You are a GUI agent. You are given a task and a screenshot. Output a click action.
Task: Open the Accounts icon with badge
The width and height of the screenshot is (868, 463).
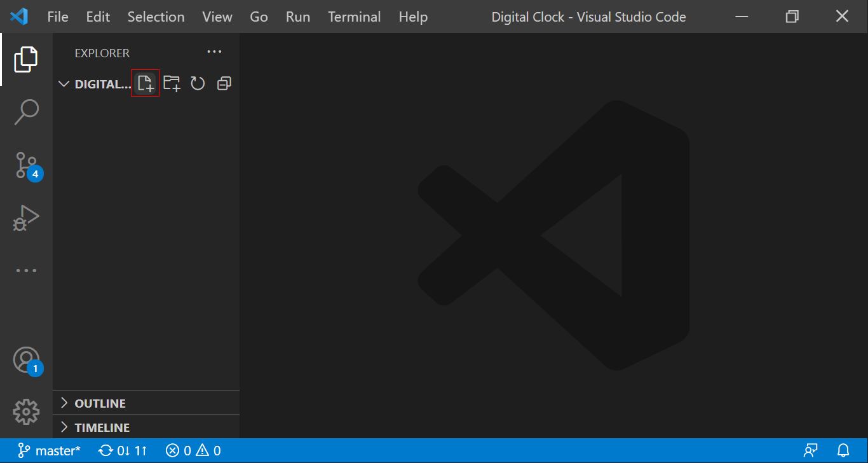(x=28, y=361)
